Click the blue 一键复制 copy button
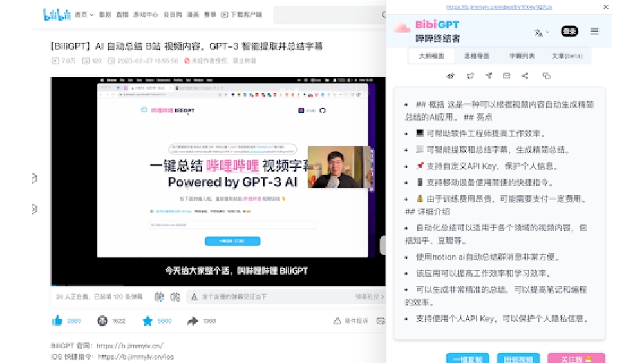The height and width of the screenshot is (363, 644). pyautogui.click(x=468, y=359)
